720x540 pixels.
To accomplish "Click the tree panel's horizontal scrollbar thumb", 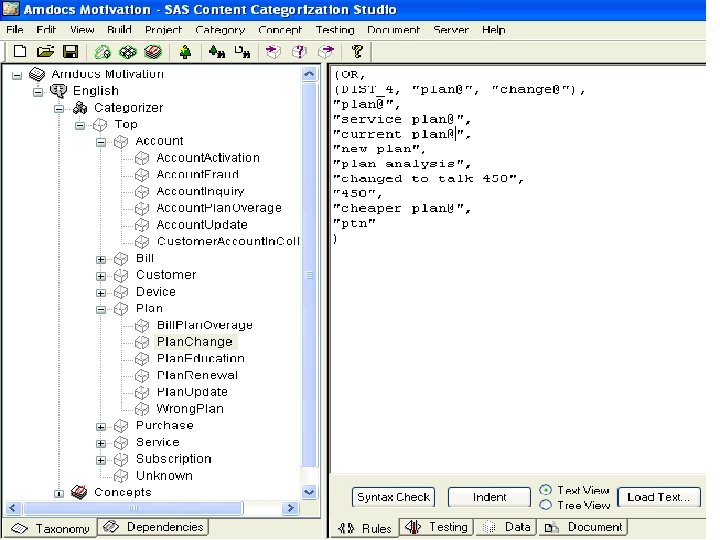I will click(133, 508).
